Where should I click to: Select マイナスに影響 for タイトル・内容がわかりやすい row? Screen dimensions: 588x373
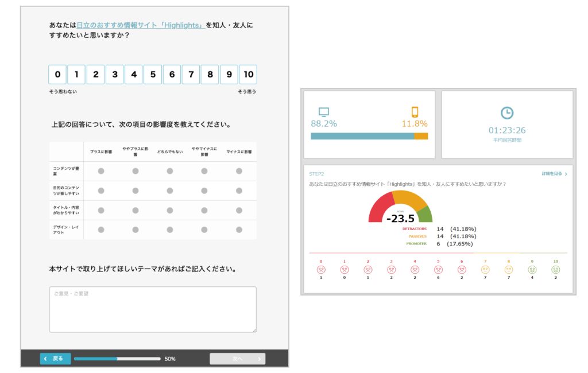(x=239, y=210)
